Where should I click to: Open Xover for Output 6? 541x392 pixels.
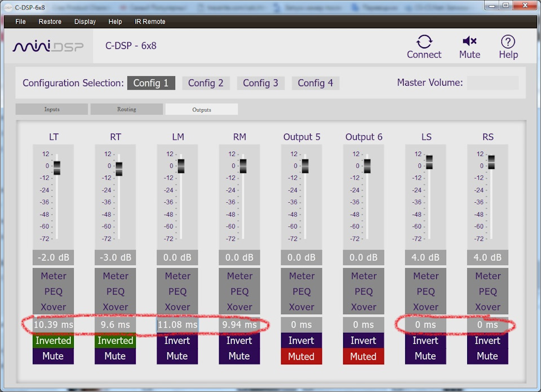tap(363, 307)
